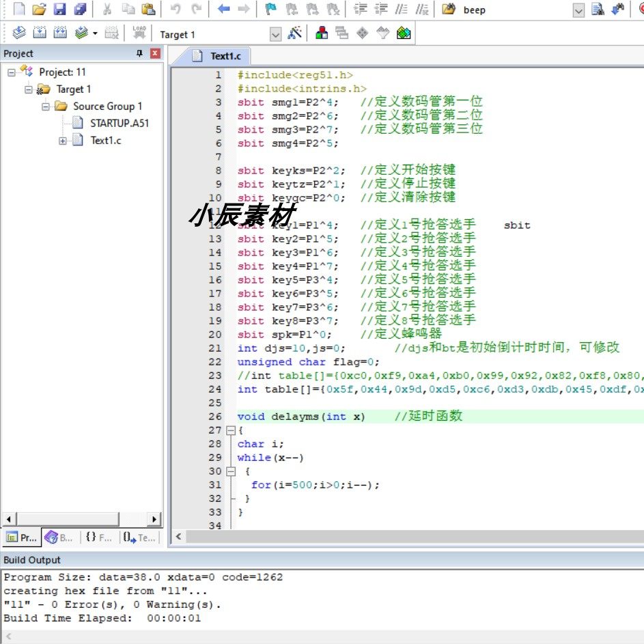Image resolution: width=644 pixels, height=644 pixels.
Task: Cut the selected text
Action: pos(107,9)
